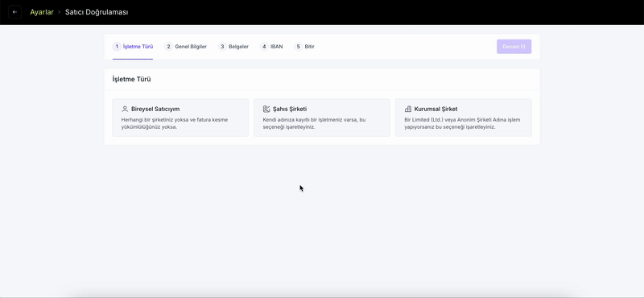Click the breadcrumb chevron after Ayarlar
644x298 pixels.
[60, 12]
